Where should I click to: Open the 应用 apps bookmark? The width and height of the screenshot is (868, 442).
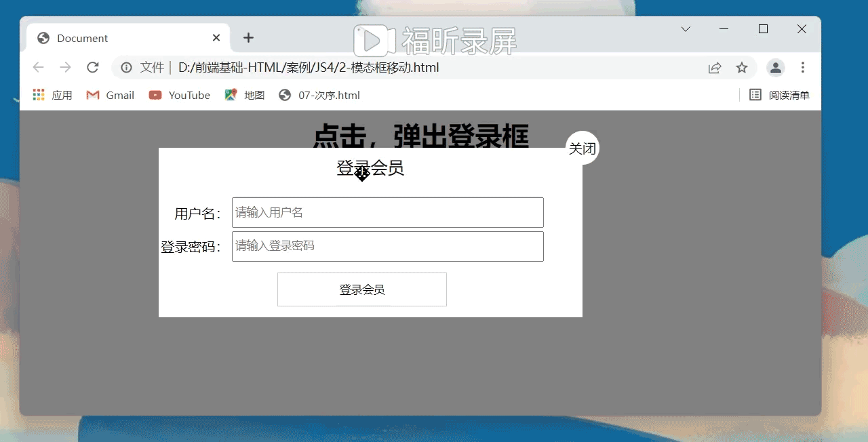click(52, 95)
